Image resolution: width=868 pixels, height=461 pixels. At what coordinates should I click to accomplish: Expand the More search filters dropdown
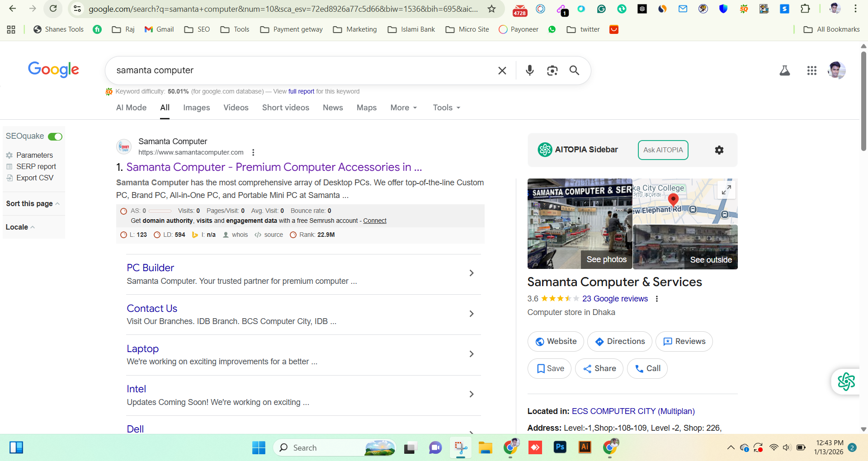point(404,108)
